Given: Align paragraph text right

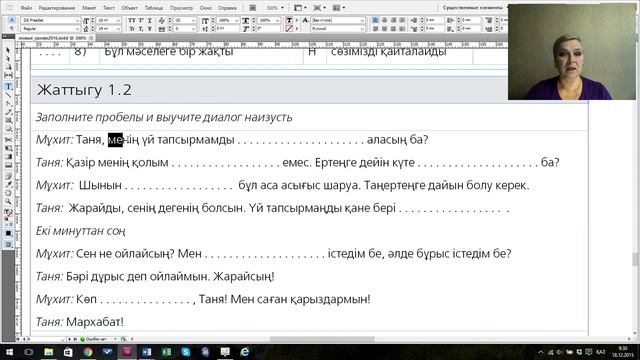Looking at the screenshot, I should [x=393, y=20].
